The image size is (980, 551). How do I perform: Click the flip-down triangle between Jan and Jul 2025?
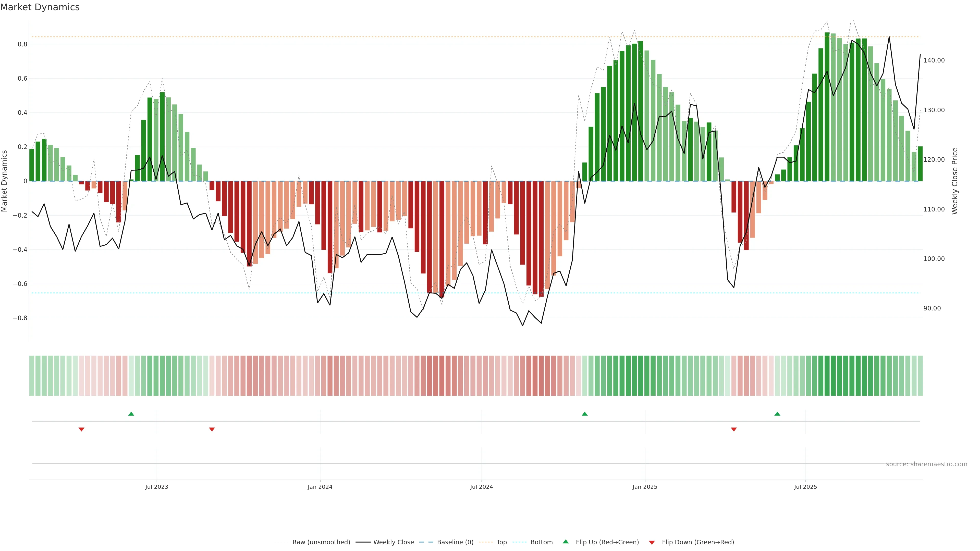click(734, 429)
